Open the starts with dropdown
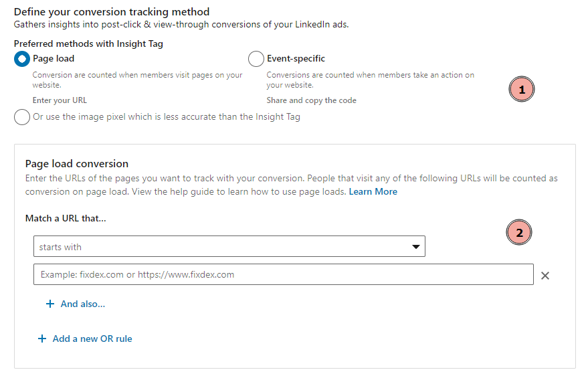 (x=229, y=246)
